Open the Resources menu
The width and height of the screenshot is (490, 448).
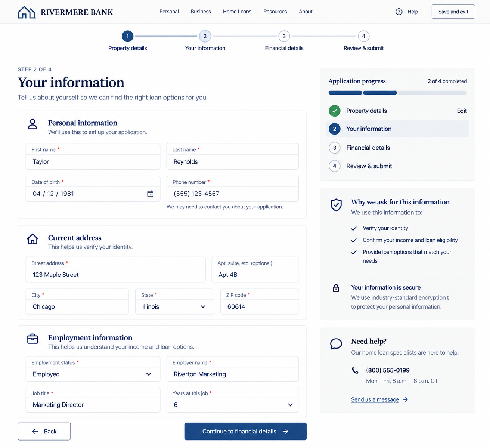coord(275,12)
